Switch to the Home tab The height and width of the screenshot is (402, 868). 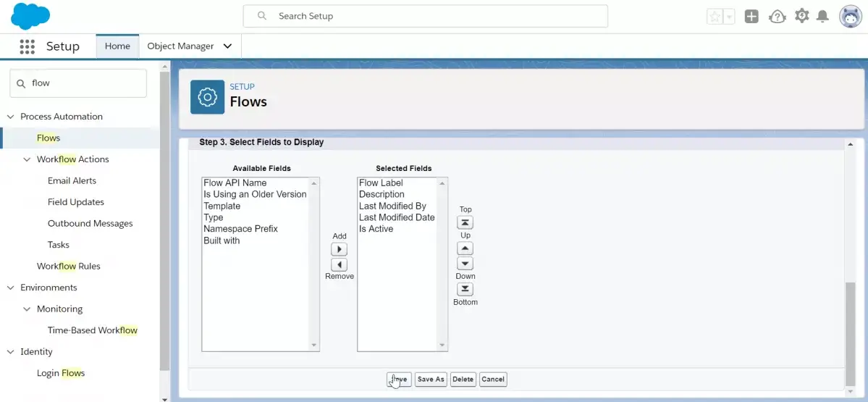pyautogui.click(x=117, y=46)
